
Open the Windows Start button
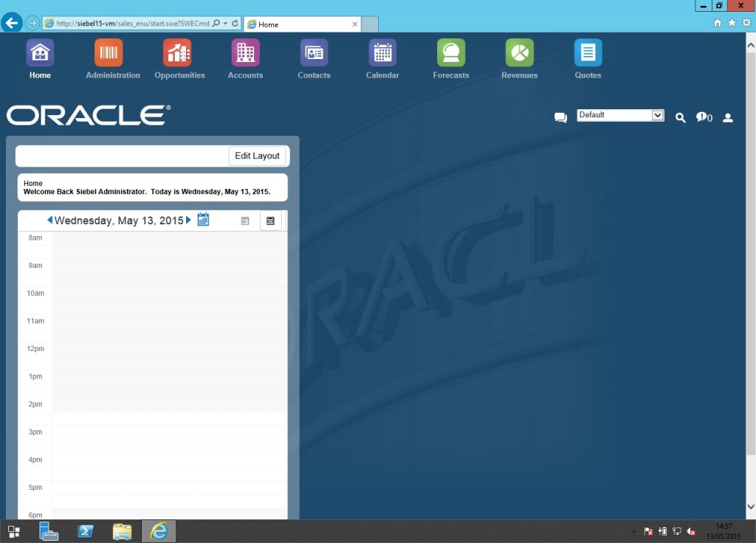coord(14,531)
